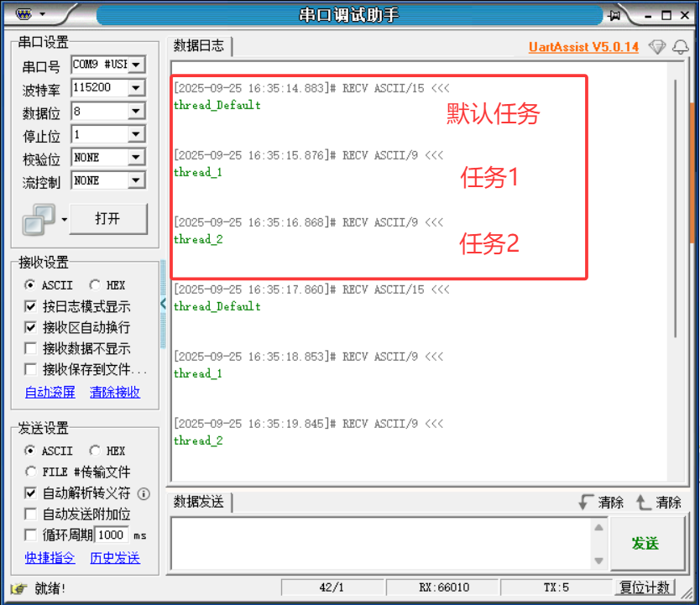Enable 接收保存到文件 checkbox
Screen dimensions: 700x605
tap(30, 369)
